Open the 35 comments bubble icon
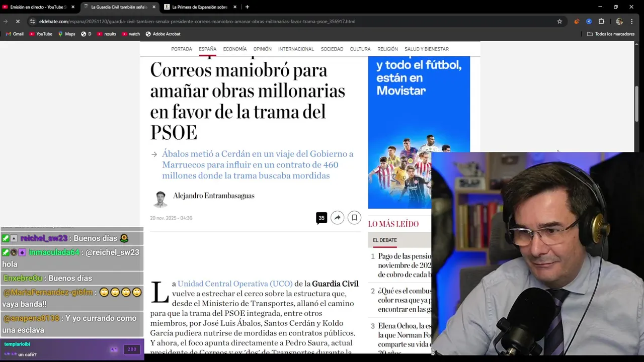The image size is (644, 362). tap(321, 218)
